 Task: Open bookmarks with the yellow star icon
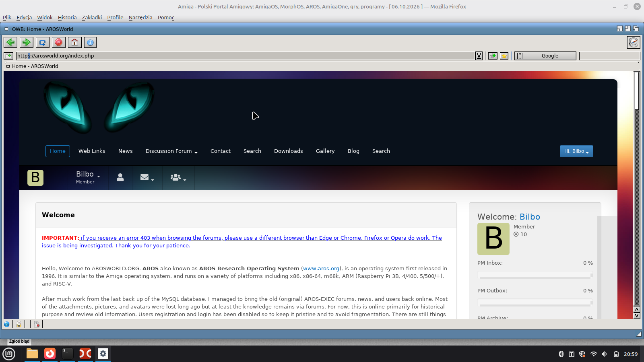504,56
